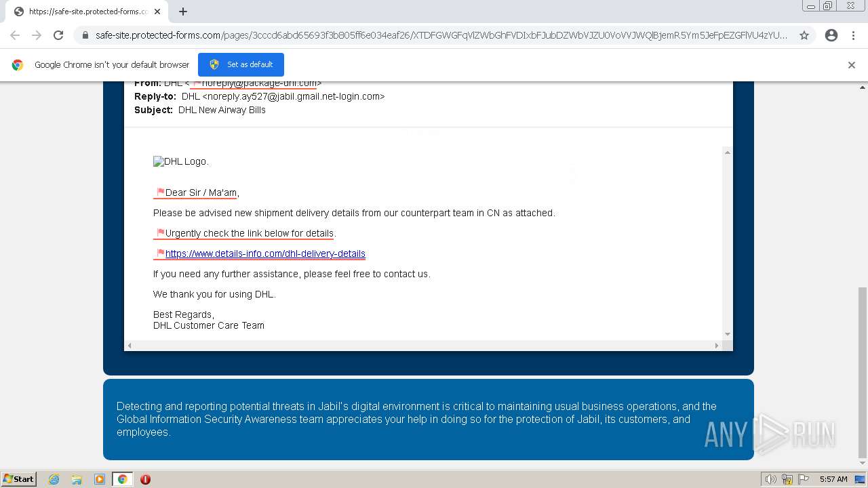Click the browser Back arrow
Screen dimensions: 868x488
(x=15, y=35)
